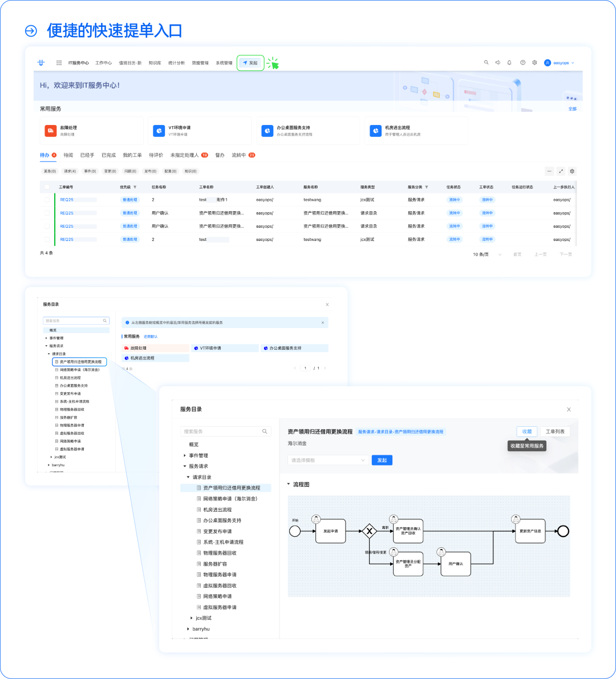Close the small 服务目录 dialog
This screenshot has height=679, width=616.
coord(327,305)
